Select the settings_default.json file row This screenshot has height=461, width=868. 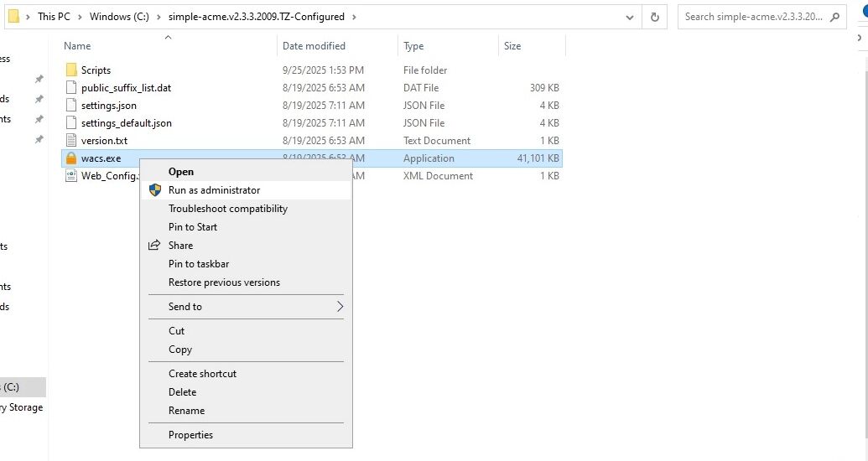click(x=127, y=123)
